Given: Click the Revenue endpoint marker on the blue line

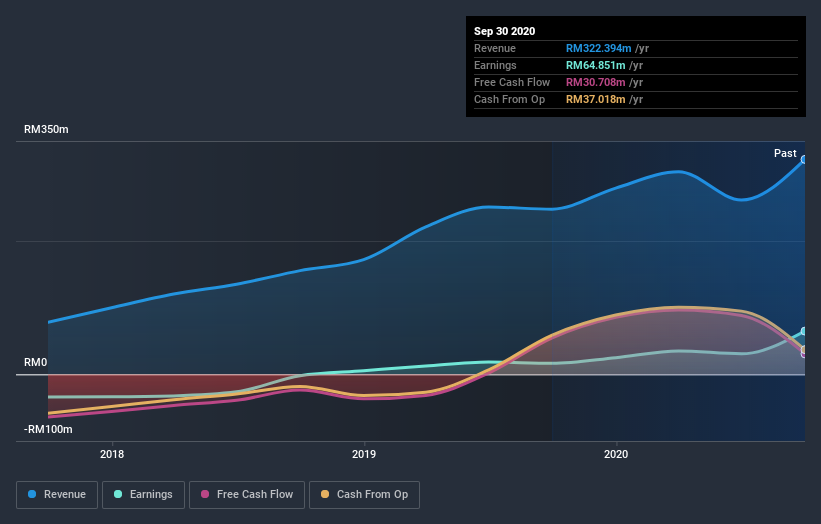Looking at the screenshot, I should pyautogui.click(x=804, y=160).
